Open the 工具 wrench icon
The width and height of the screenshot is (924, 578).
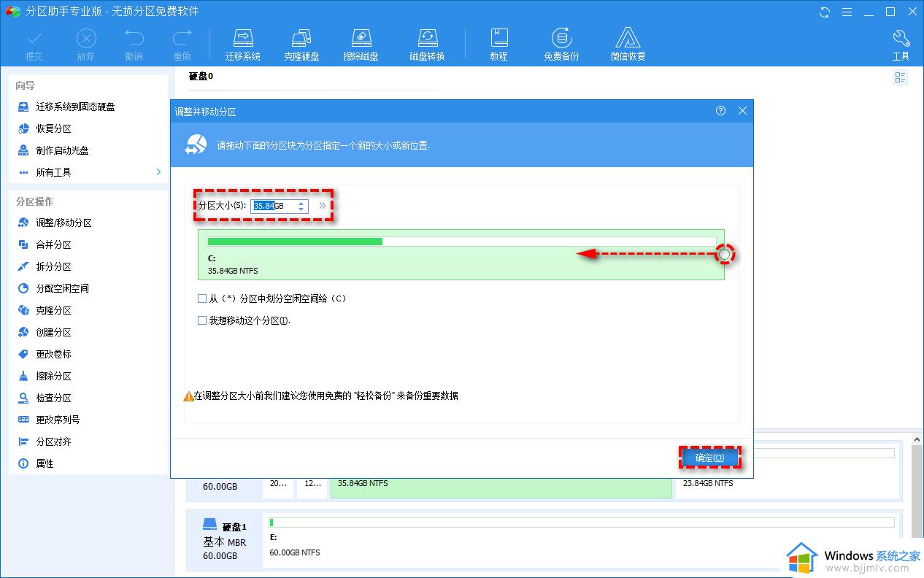tap(901, 44)
